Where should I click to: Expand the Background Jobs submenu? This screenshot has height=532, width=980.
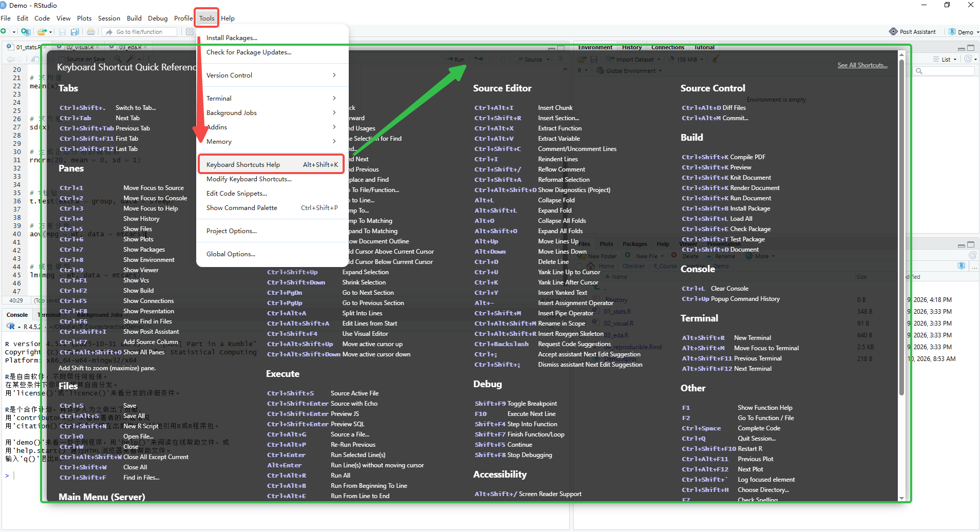point(272,112)
